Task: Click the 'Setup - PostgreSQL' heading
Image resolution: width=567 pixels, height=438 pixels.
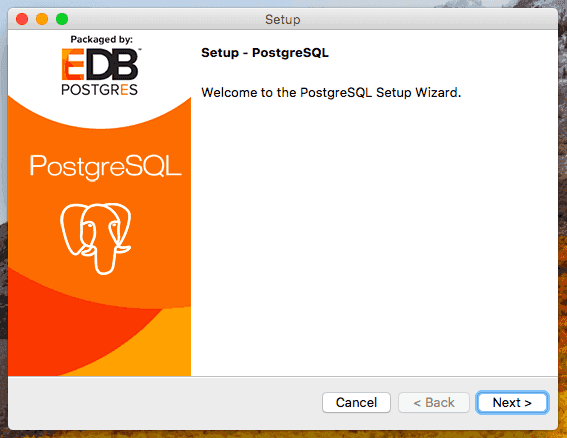Action: pos(265,53)
